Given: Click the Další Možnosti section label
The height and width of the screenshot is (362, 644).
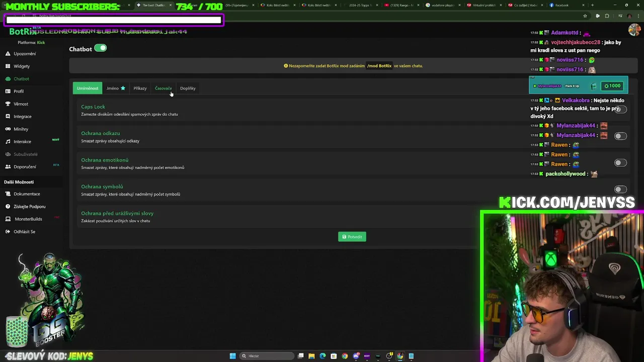Looking at the screenshot, I should click(x=19, y=182).
